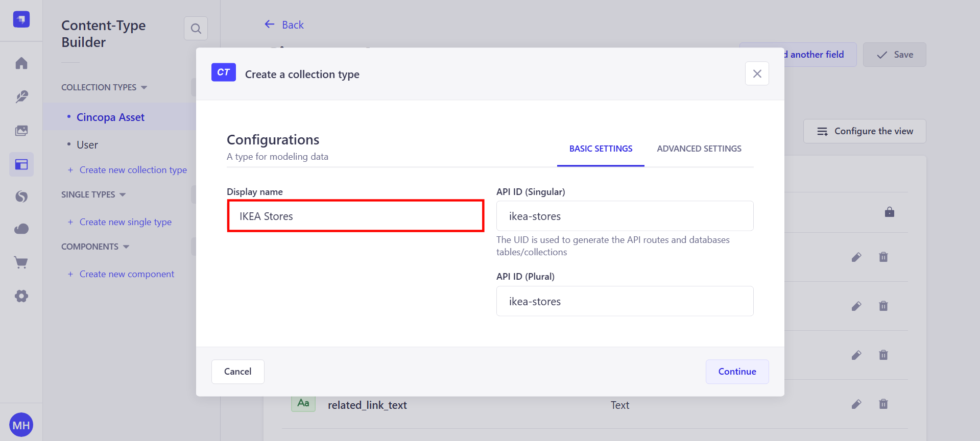Click the Strapi logo icon
The width and height of the screenshot is (980, 441).
pyautogui.click(x=21, y=19)
